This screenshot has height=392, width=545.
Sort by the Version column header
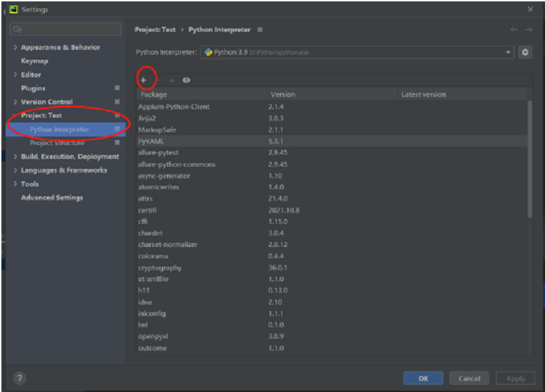click(x=332, y=94)
